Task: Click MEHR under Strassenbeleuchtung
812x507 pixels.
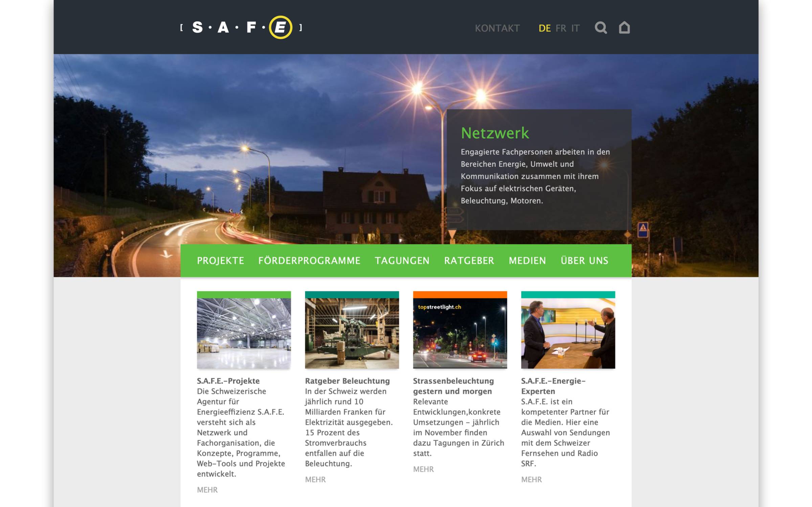Action: (x=423, y=469)
